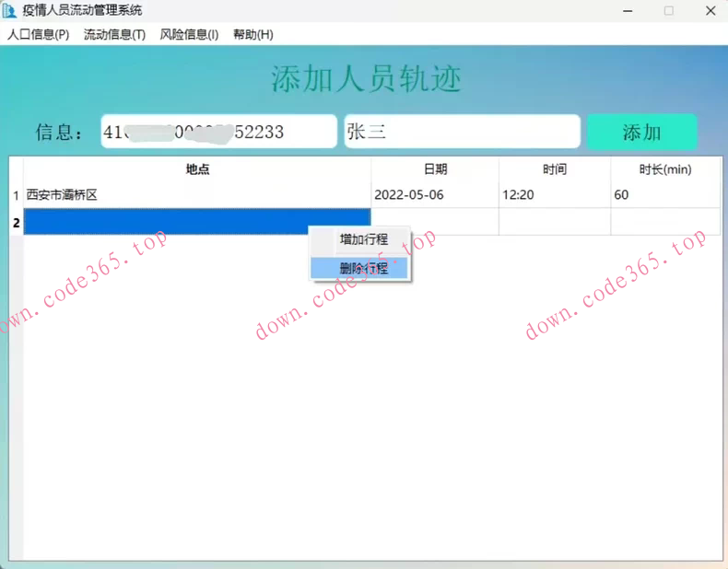Click the app icon in title bar
This screenshot has width=728, height=569.
point(9,10)
